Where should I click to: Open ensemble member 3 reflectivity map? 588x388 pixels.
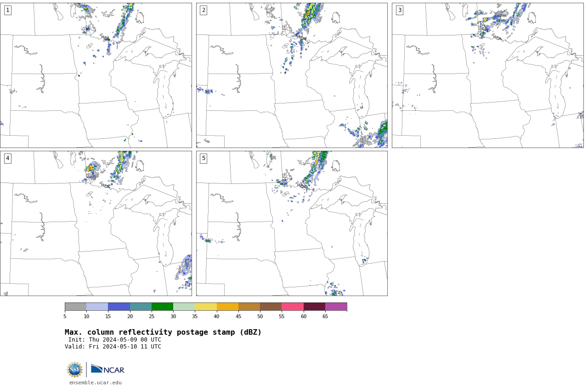[488, 75]
